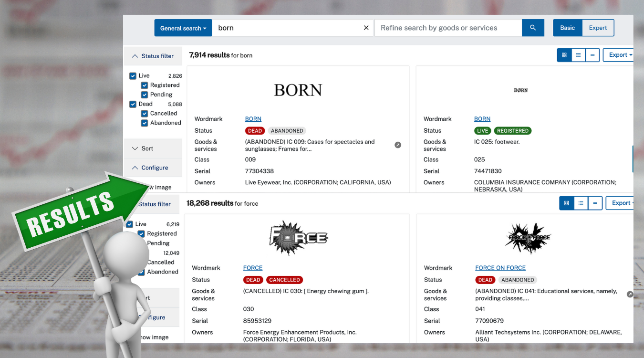Click ABANDONED badge on FORCE ON FORCE card
The image size is (644, 358).
pyautogui.click(x=518, y=280)
